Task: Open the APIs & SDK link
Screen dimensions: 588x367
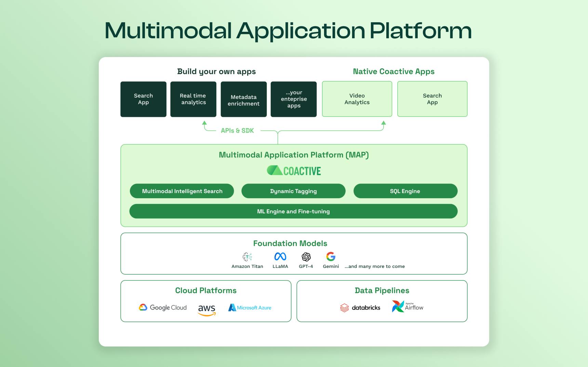Action: [x=237, y=130]
